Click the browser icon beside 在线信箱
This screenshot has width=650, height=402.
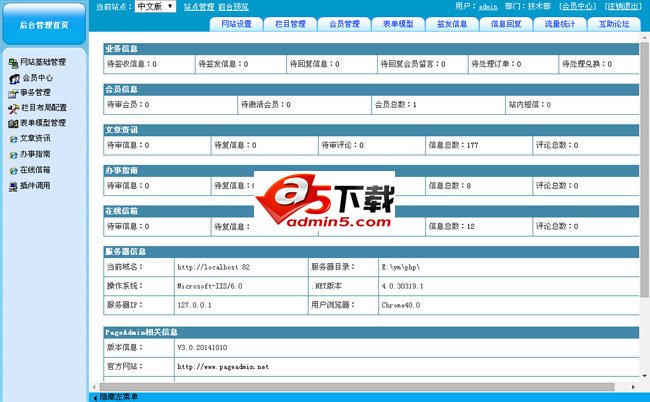pos(13,170)
